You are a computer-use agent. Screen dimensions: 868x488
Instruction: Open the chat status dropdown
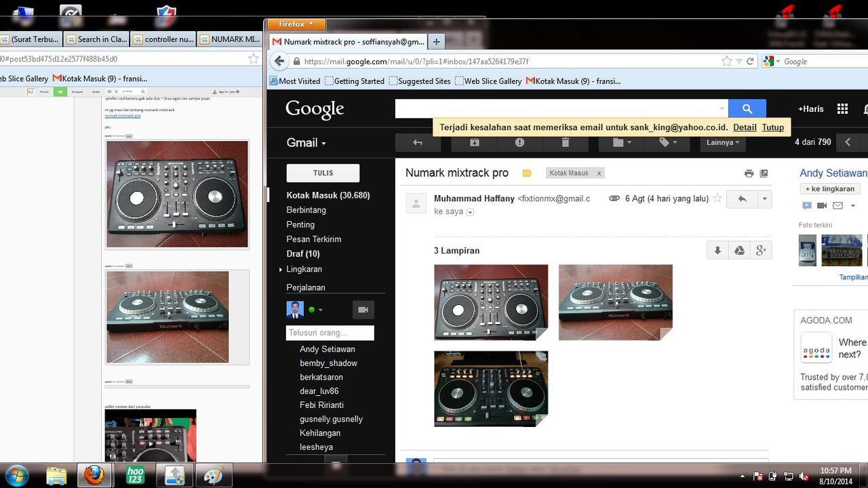[320, 310]
